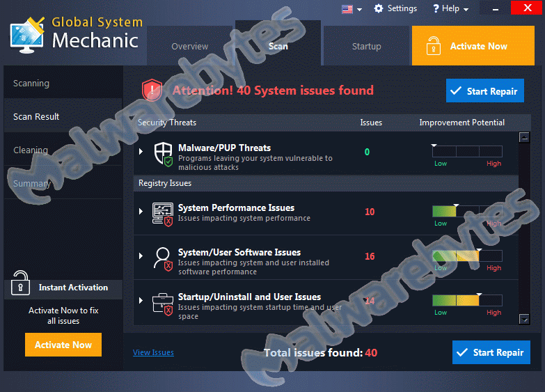Click the Malware/PUP improvement potential meter

click(x=467, y=152)
